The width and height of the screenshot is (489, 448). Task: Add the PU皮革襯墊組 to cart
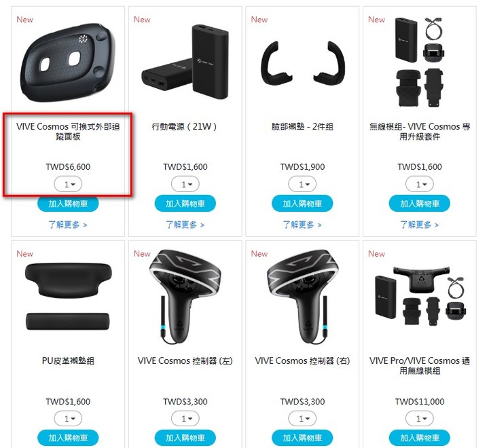(x=68, y=438)
